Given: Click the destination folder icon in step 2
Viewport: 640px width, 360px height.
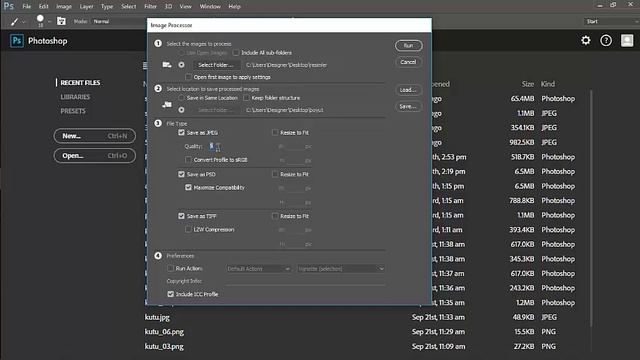Looking at the screenshot, I should point(167,105).
